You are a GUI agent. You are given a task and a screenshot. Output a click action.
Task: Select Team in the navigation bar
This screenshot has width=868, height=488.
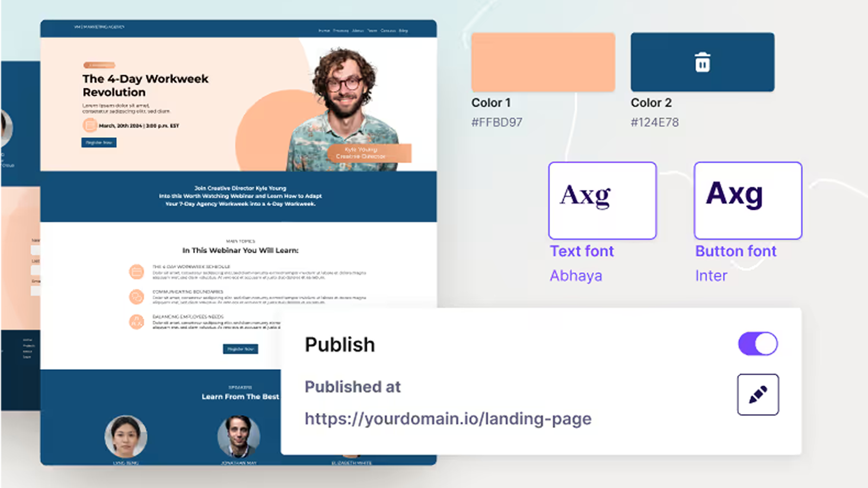tap(373, 30)
